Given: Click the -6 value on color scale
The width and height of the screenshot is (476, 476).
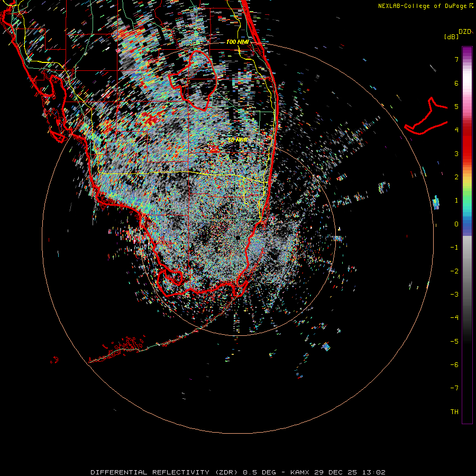Looking at the screenshot, I should (x=454, y=365).
